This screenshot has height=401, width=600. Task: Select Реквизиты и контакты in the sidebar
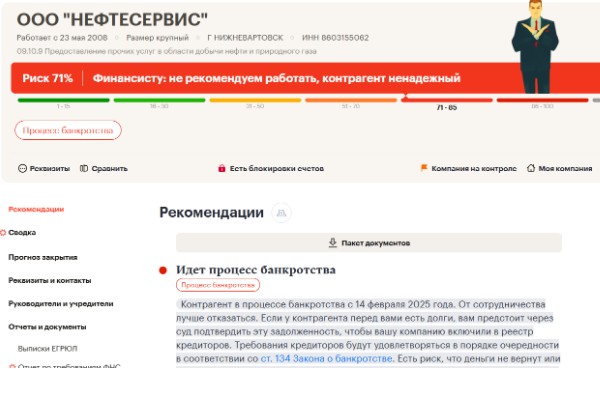pyautogui.click(x=50, y=280)
